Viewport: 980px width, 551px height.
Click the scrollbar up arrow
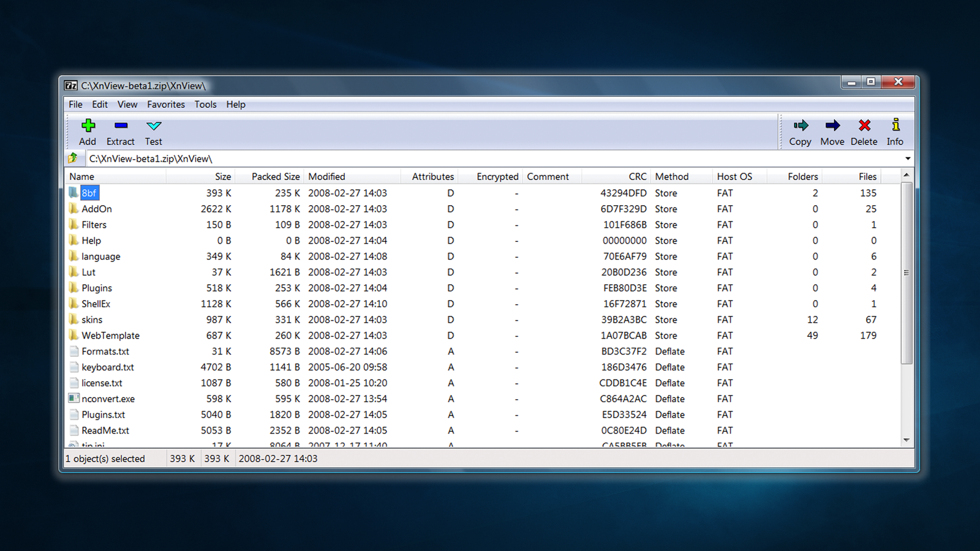907,175
